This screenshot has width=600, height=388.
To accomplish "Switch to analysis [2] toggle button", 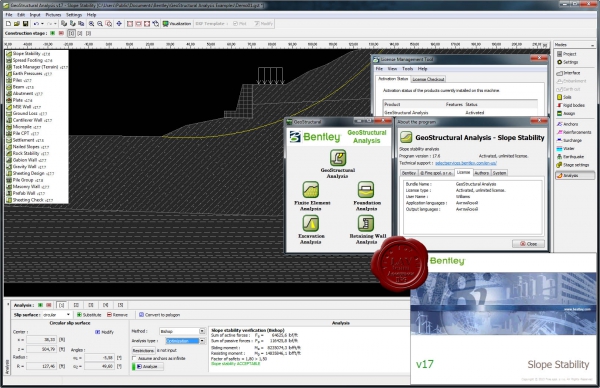I will pyautogui.click(x=76, y=305).
